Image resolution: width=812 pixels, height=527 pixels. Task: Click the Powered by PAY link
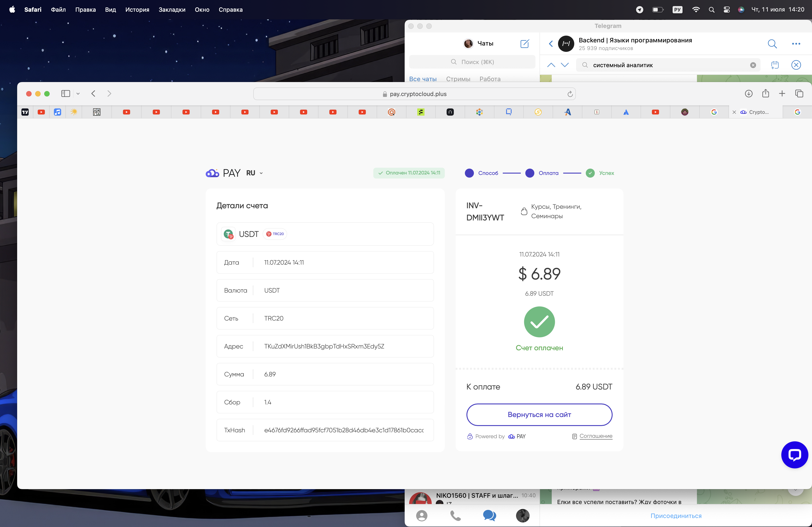[x=496, y=436]
